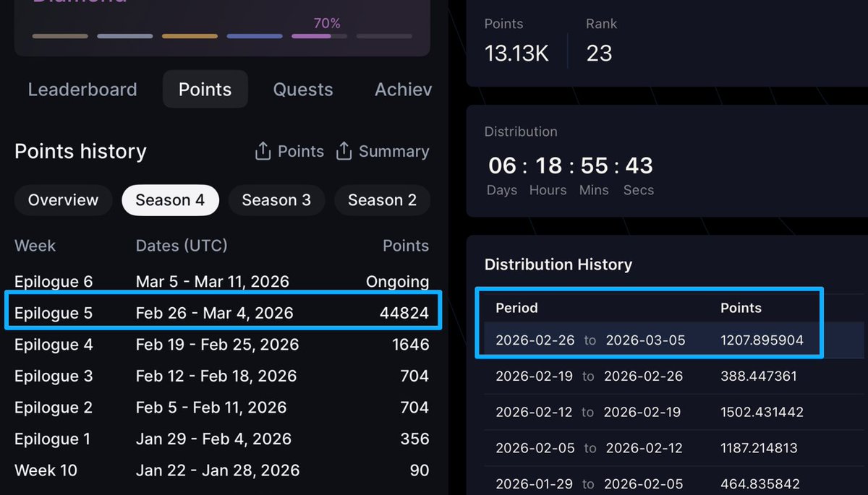Click the Period column header
The image size is (868, 495).
coord(516,308)
